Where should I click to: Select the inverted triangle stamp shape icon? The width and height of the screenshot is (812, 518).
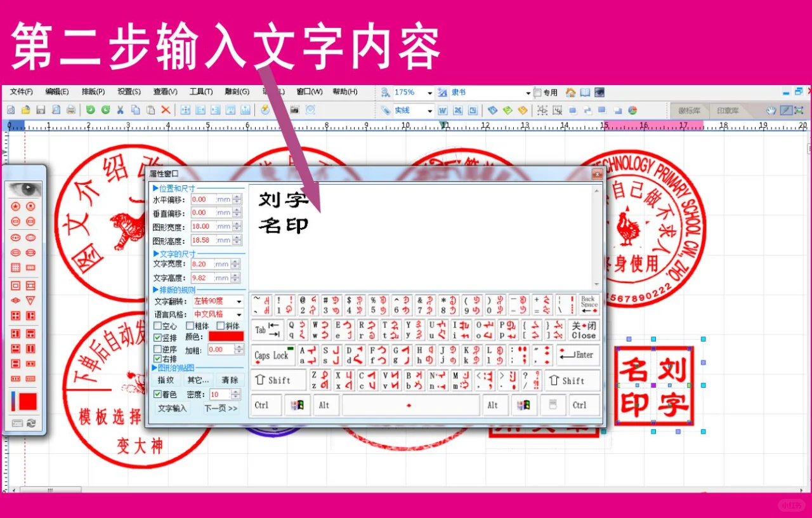pos(30,300)
